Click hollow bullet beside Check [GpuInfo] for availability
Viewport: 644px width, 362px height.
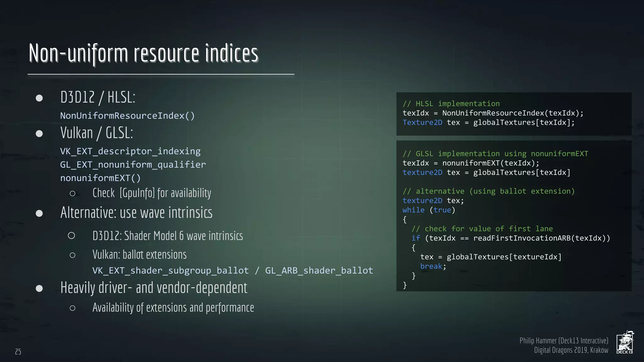(73, 194)
